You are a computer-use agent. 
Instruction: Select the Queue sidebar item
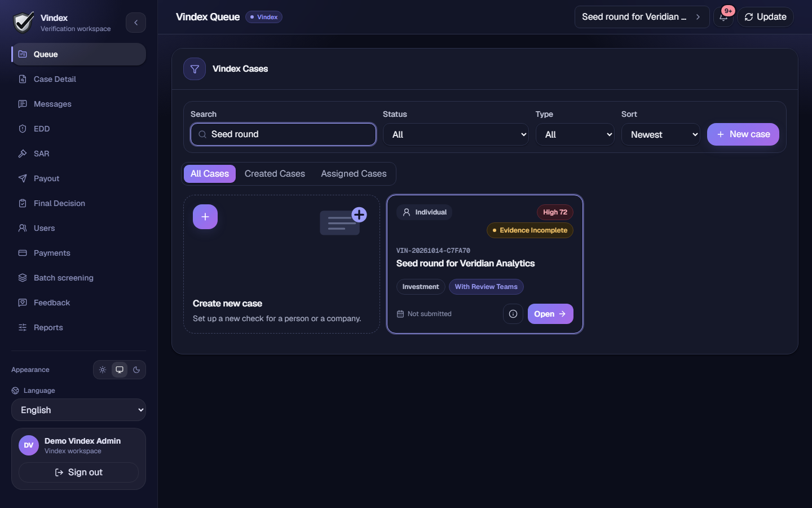(78, 54)
